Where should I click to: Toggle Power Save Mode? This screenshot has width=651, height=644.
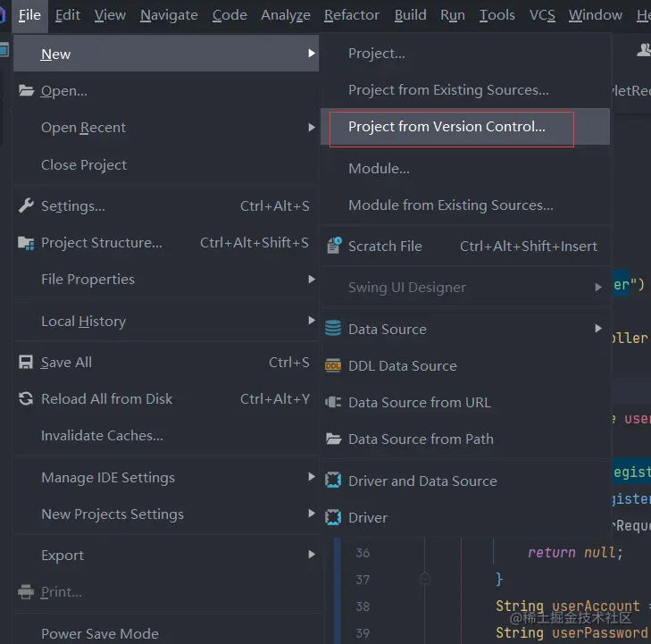(166, 633)
